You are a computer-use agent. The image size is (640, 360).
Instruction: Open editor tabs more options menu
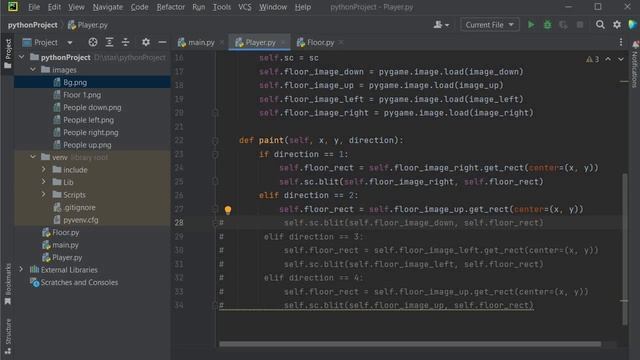[621, 42]
